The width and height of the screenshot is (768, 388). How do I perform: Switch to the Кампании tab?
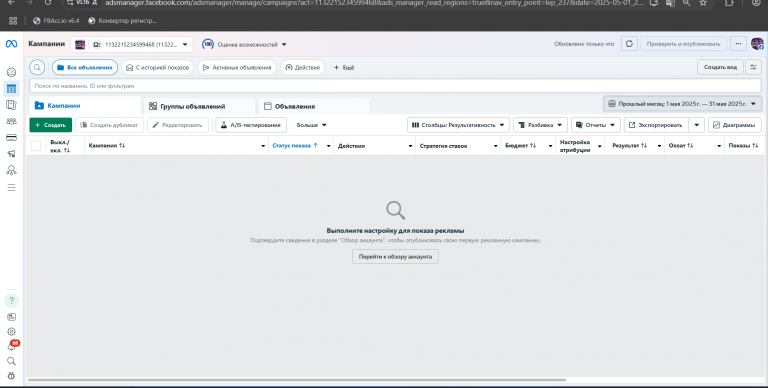85,106
